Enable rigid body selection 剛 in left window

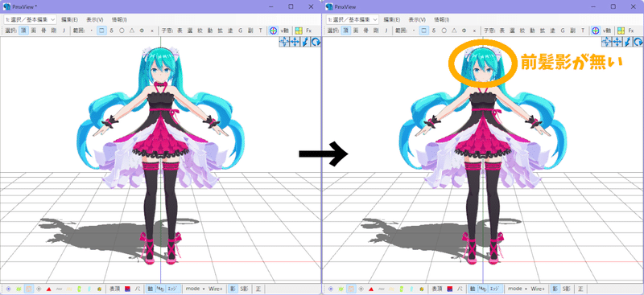pos(53,31)
